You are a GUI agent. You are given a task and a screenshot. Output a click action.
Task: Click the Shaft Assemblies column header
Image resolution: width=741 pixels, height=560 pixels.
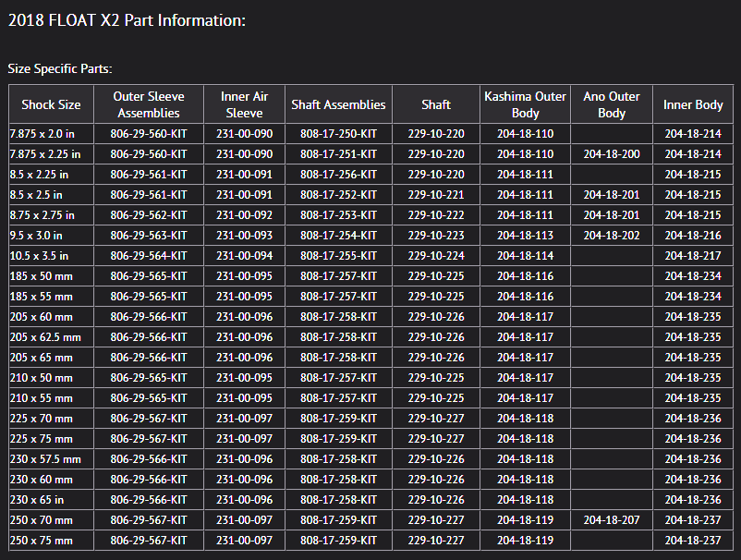338,104
